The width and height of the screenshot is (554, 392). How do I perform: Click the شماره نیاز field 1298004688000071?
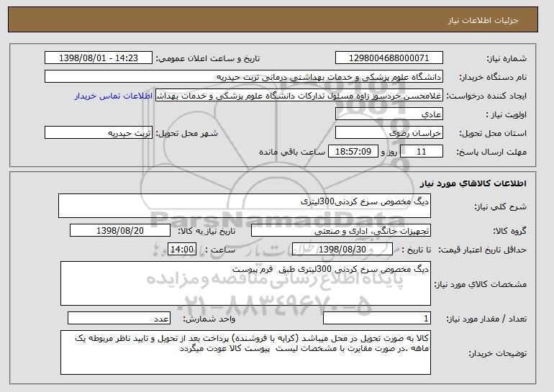389,58
